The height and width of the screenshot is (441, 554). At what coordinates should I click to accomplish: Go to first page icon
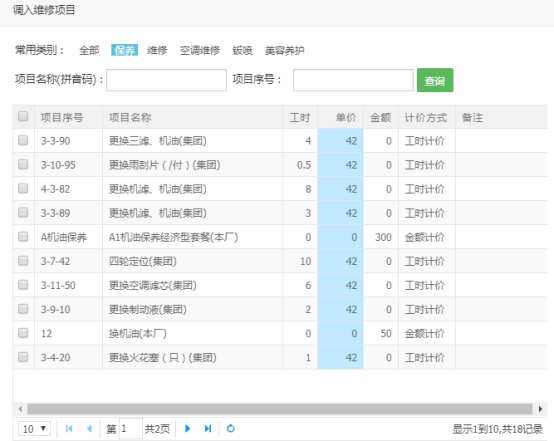(69, 429)
